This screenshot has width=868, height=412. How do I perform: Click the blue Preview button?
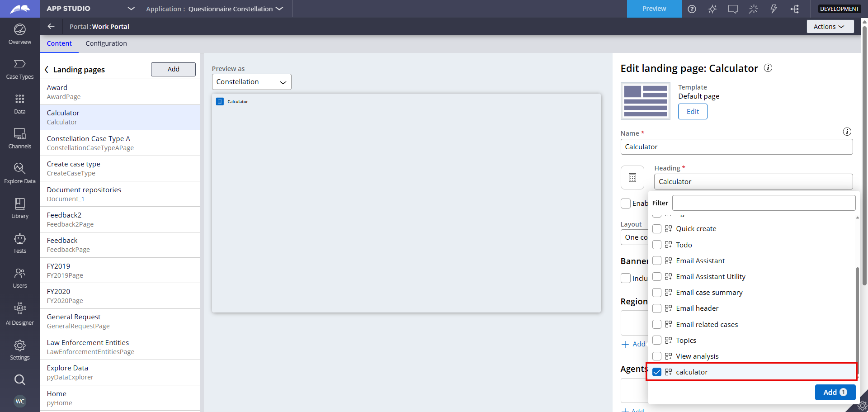654,9
